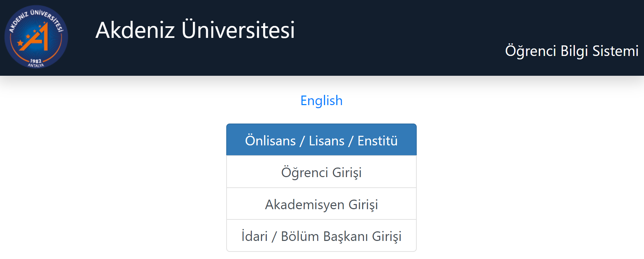Click the Akdeniz Üniversitesi circular logo
Image resolution: width=644 pixels, height=259 pixels.
[x=36, y=37]
